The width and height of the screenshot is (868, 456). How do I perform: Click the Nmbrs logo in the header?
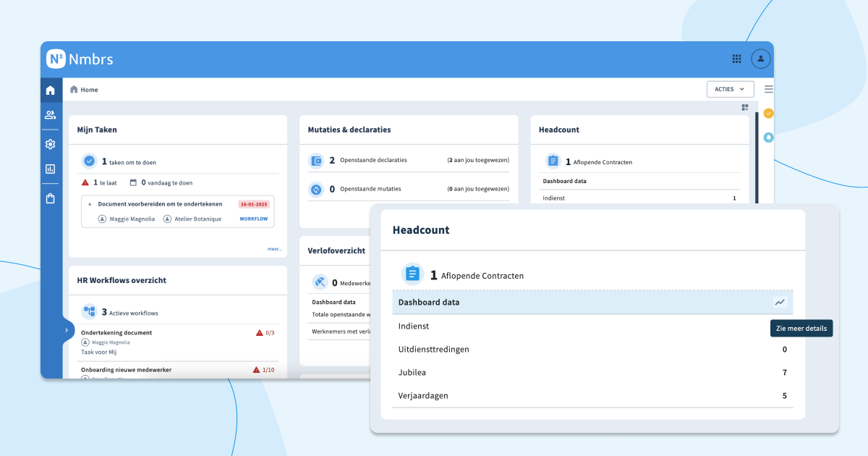pyautogui.click(x=80, y=59)
